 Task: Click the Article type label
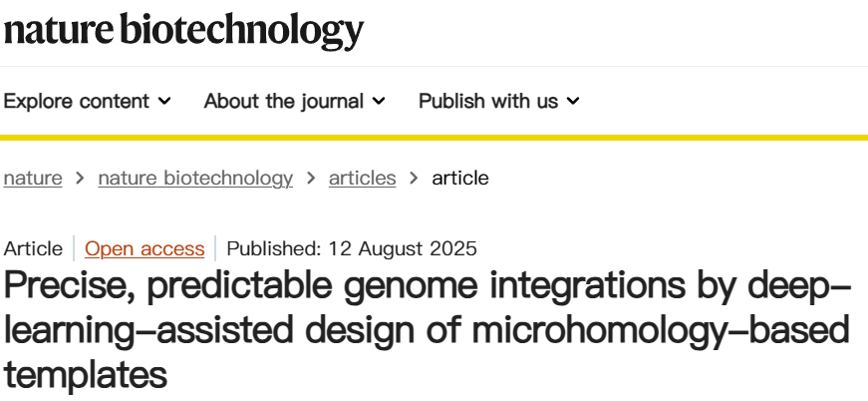pyautogui.click(x=33, y=248)
